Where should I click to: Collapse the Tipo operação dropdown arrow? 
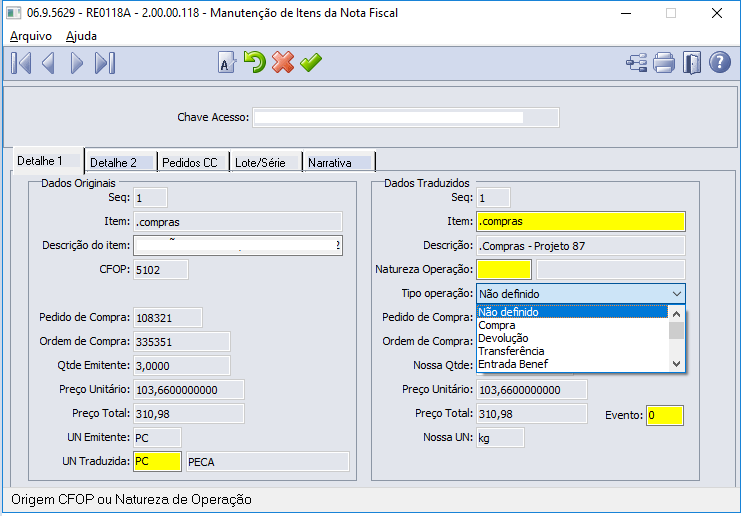[x=677, y=294]
